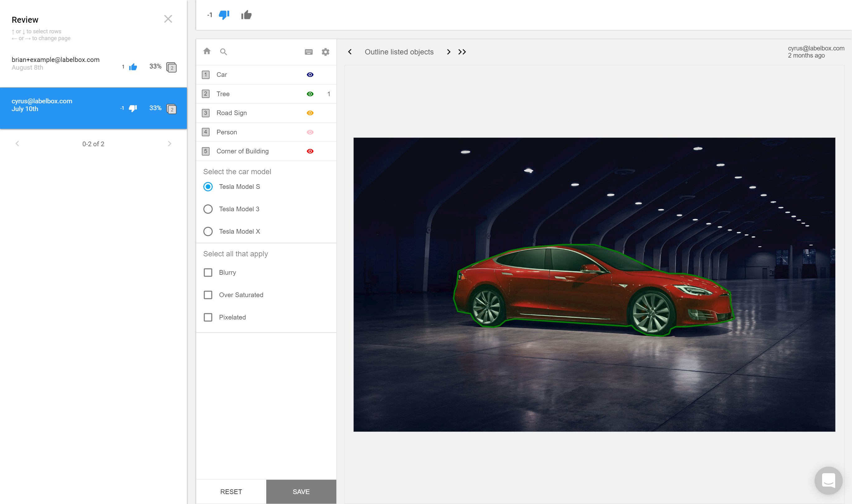The width and height of the screenshot is (852, 504).
Task: Click shortcut key 2 next to Tree
Action: click(206, 94)
